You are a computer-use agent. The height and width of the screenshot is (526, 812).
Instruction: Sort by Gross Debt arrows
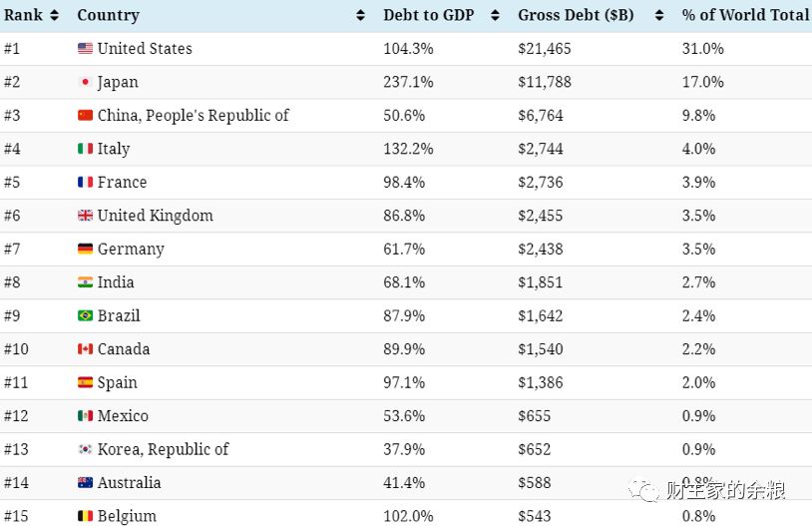pos(659,16)
